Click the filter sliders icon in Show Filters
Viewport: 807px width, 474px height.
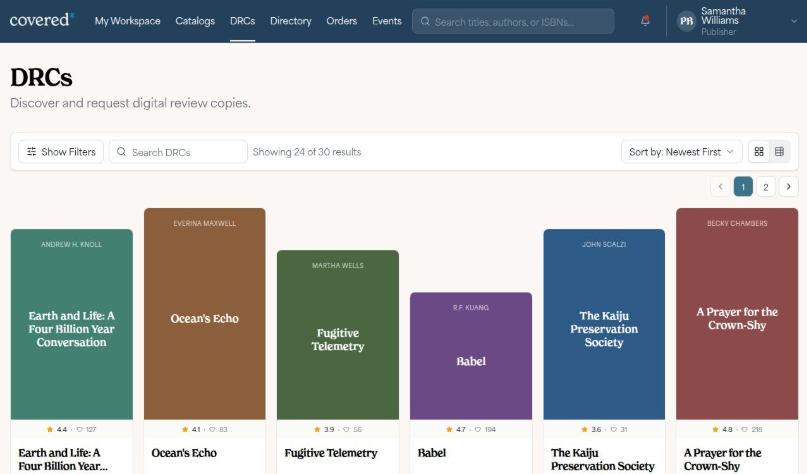(x=31, y=151)
